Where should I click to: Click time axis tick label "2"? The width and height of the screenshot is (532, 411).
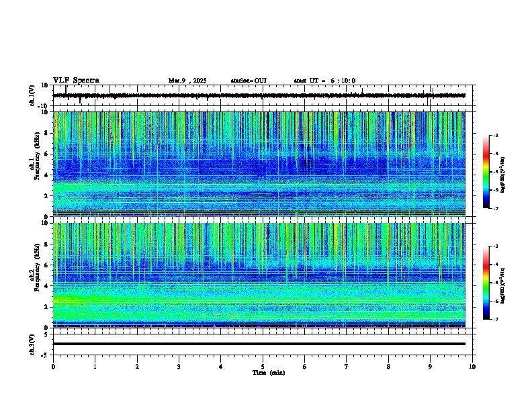point(137,367)
